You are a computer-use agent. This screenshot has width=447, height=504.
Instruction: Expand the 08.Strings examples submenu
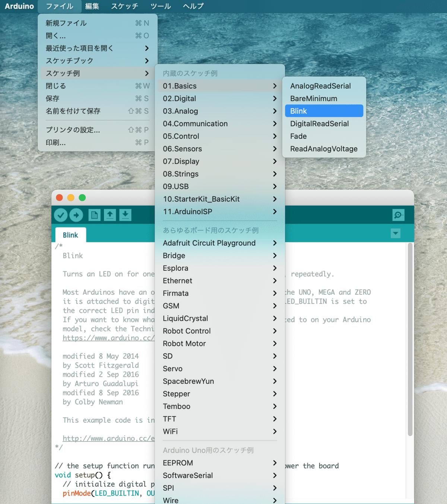[x=220, y=174]
